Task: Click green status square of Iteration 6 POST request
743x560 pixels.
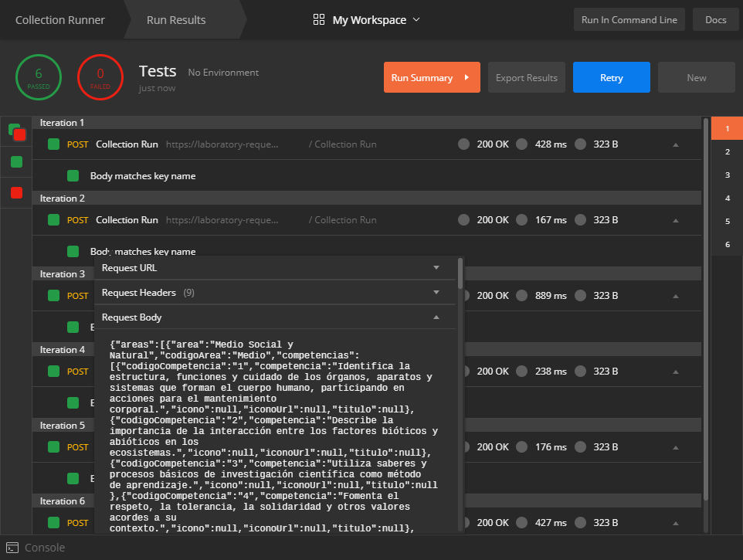Action: (x=53, y=523)
